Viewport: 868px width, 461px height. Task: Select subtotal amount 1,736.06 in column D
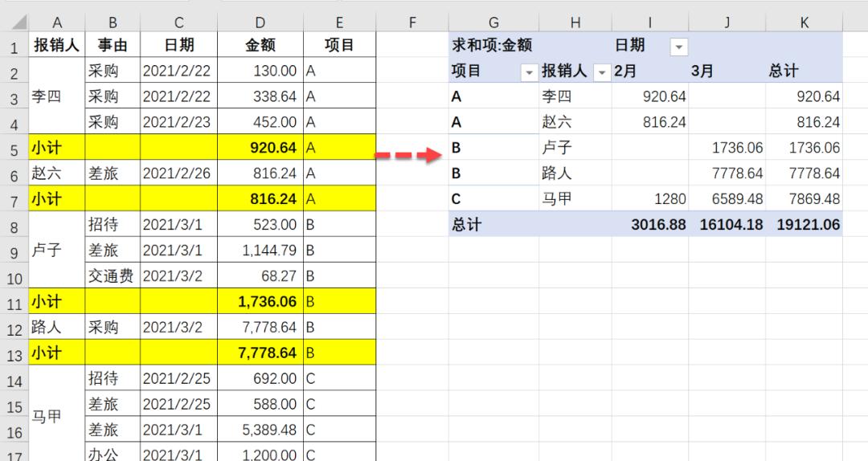tap(260, 301)
